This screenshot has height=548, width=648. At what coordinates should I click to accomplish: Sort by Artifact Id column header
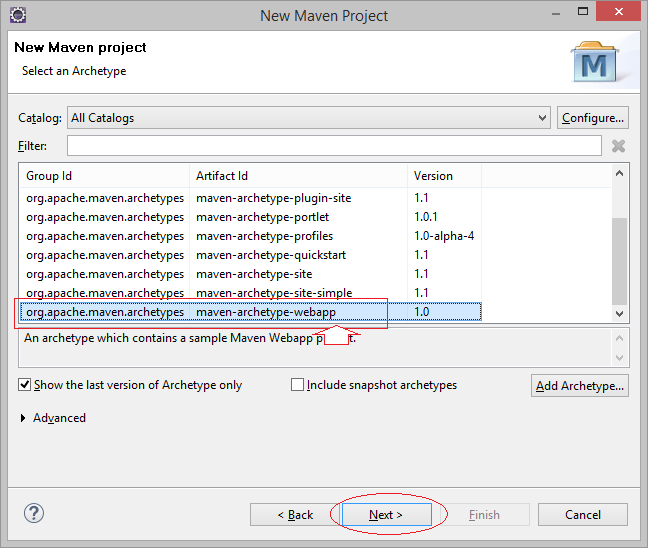pyautogui.click(x=298, y=176)
